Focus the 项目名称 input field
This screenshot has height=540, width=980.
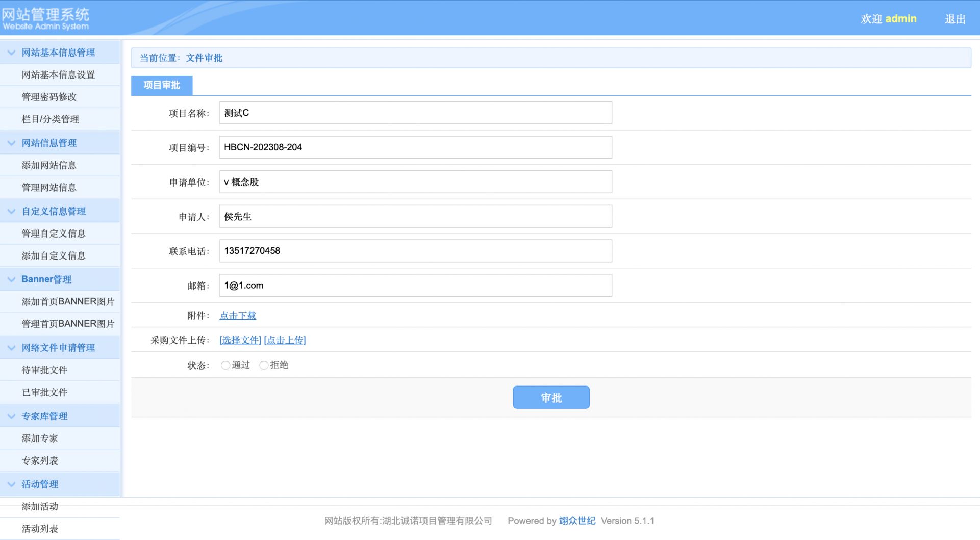pyautogui.click(x=415, y=113)
